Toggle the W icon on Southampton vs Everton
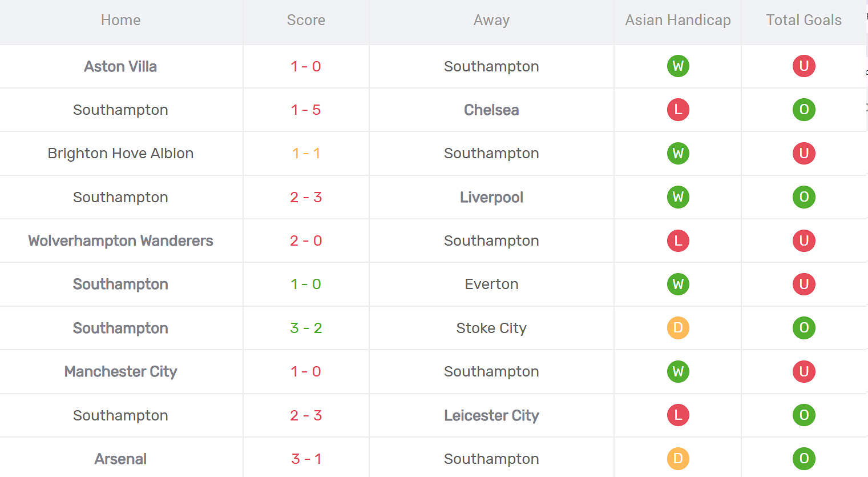868x477 pixels. coord(678,284)
